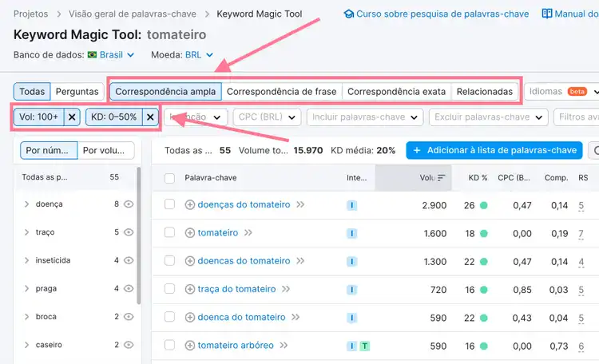Viewport: 599px width, 364px height.
Task: Remove the KD: 0–50% filter
Action: coord(150,117)
